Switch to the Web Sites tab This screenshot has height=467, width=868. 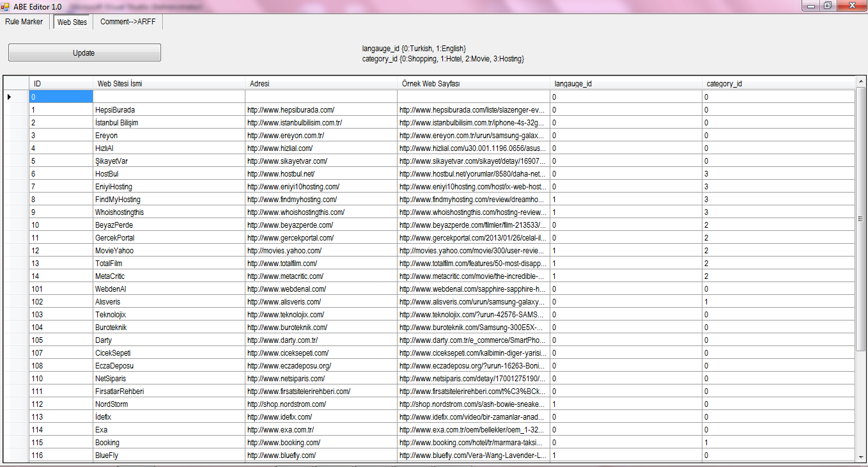(72, 22)
